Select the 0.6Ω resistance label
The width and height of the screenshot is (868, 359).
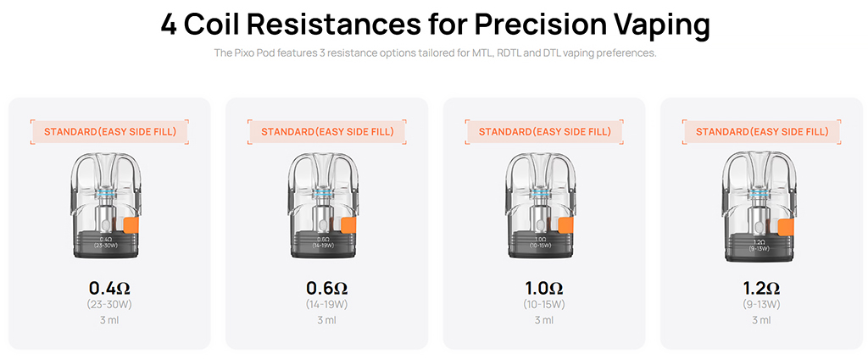pyautogui.click(x=326, y=288)
